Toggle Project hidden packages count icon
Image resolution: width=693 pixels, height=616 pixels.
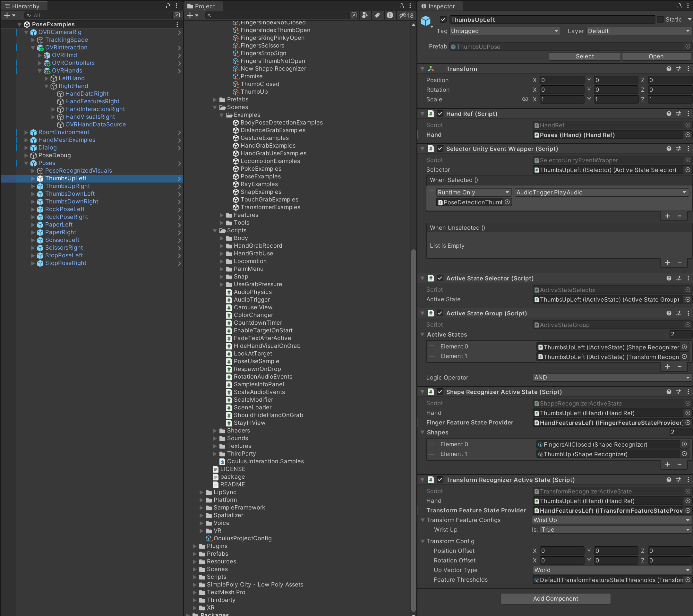[x=406, y=15]
